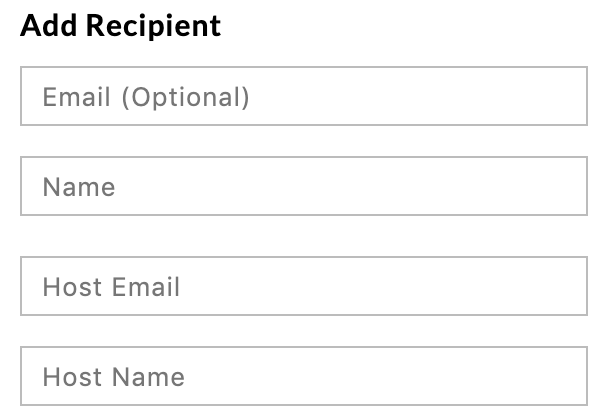Choose the field for recipient's name

coord(303,187)
